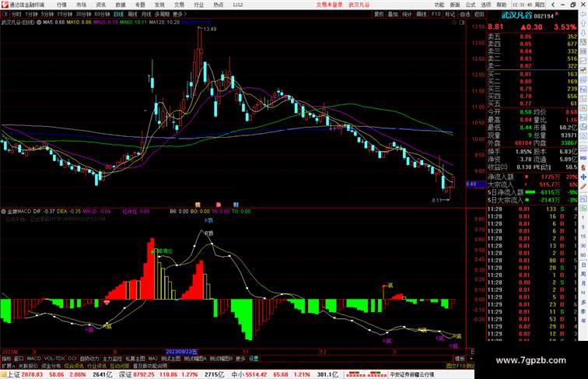Click the 卖一 price 8.82 row

pos(533,66)
